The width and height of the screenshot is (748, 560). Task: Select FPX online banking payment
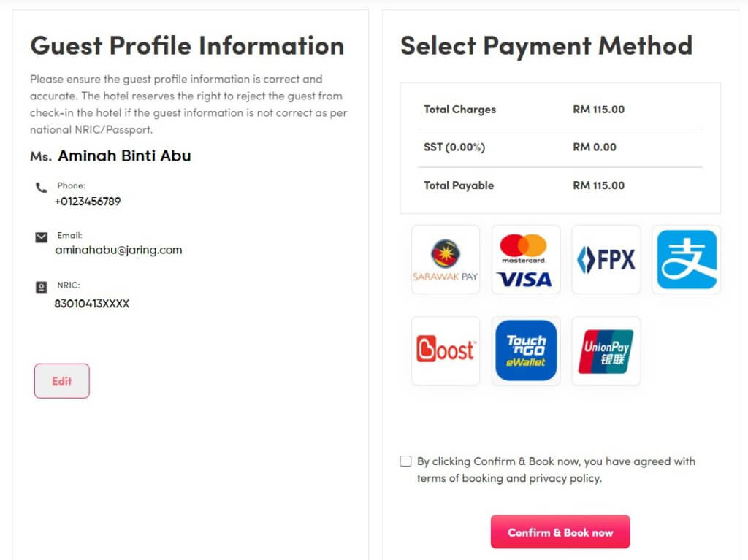[x=606, y=259]
